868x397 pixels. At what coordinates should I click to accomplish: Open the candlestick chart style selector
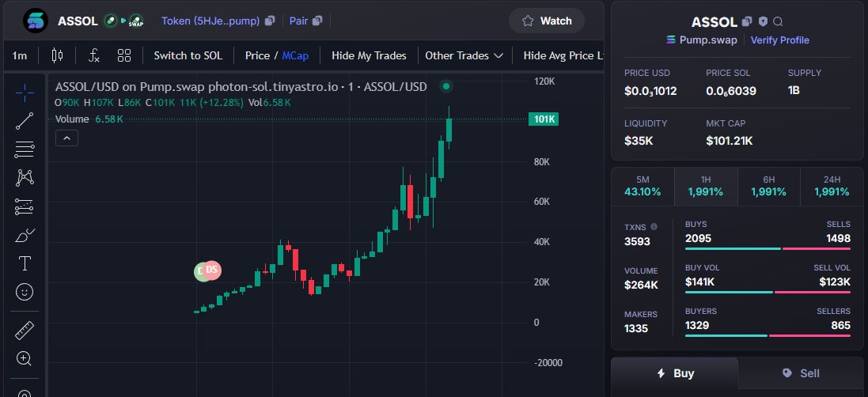click(57, 55)
